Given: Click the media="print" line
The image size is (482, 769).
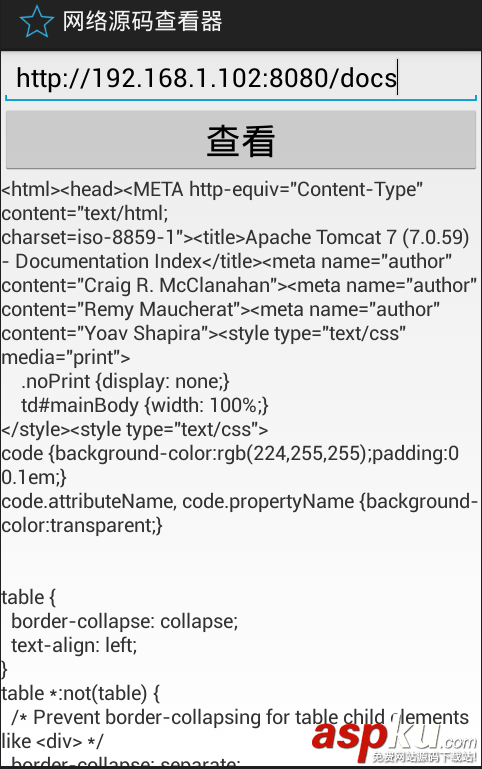Looking at the screenshot, I should (x=66, y=358).
